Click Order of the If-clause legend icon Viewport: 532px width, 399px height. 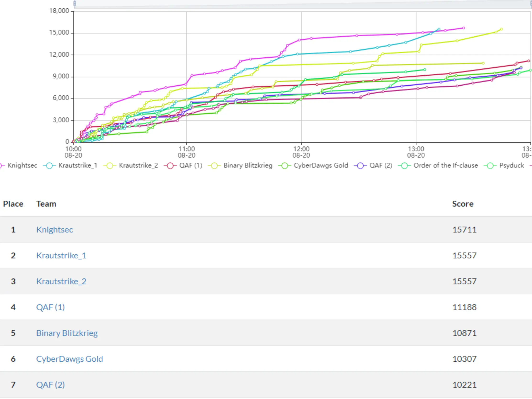(x=404, y=166)
